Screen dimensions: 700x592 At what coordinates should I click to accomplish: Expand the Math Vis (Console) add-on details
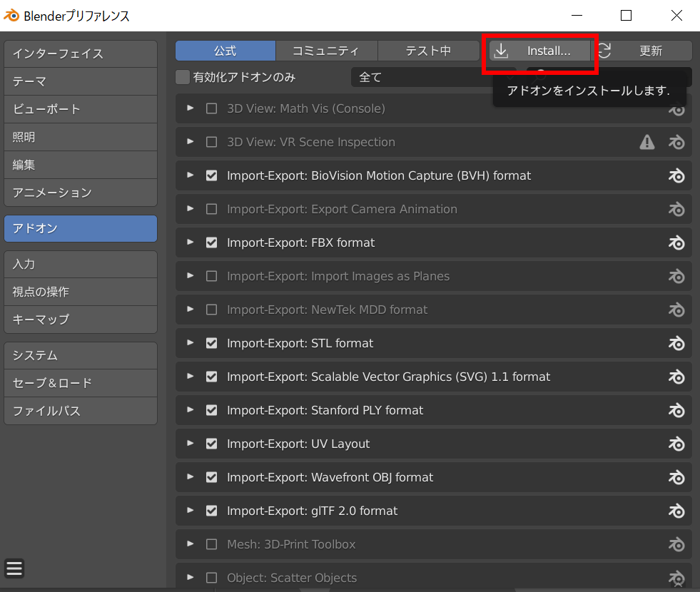[x=191, y=108]
